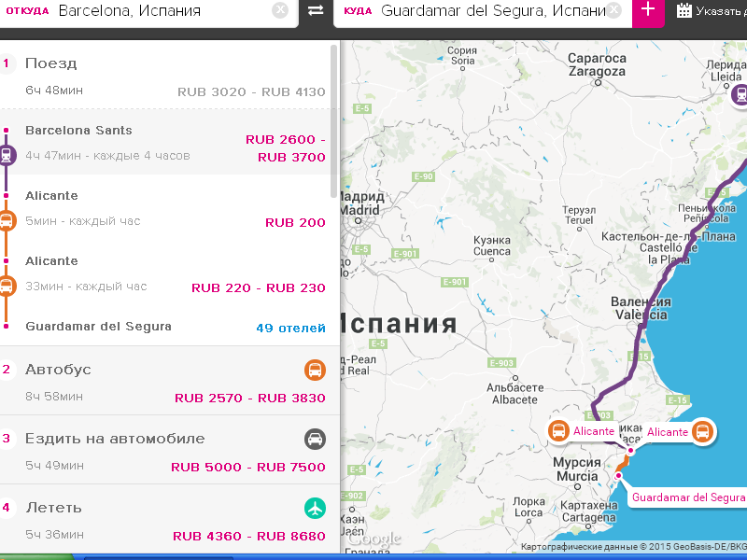Clear the Barcelona origin field
Viewport: 747px width, 560px height.
click(x=280, y=10)
